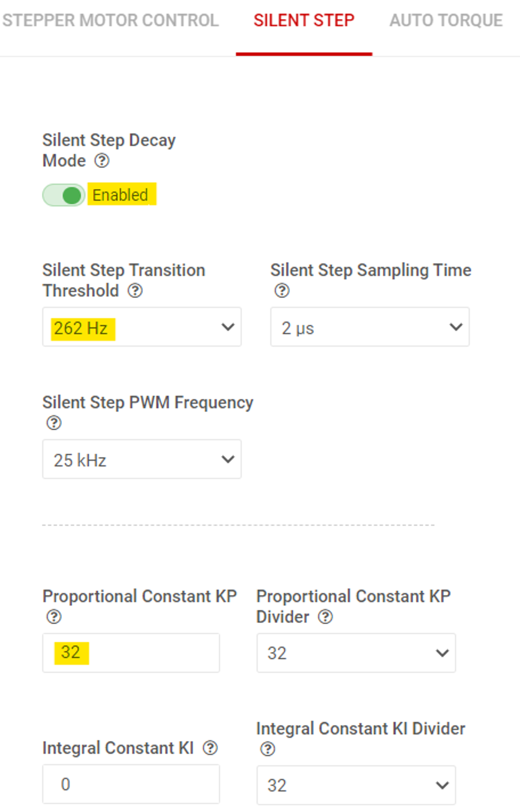Click the Proportional Constant KP value field
Image resolution: width=520 pixels, height=812 pixels.
tap(132, 653)
